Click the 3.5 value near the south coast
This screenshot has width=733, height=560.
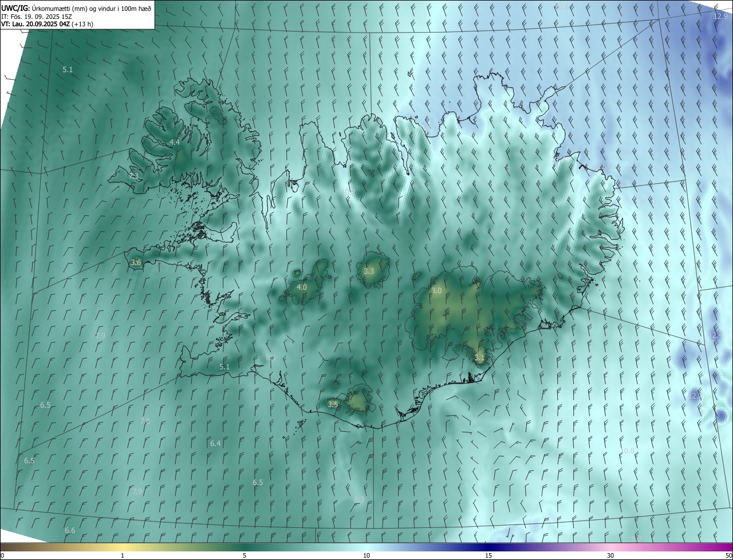click(x=333, y=404)
